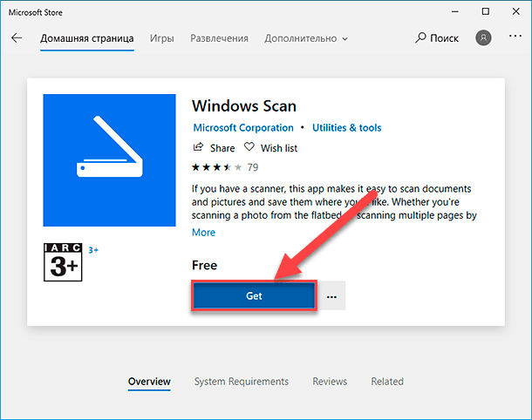Open the user account avatar

tap(483, 37)
